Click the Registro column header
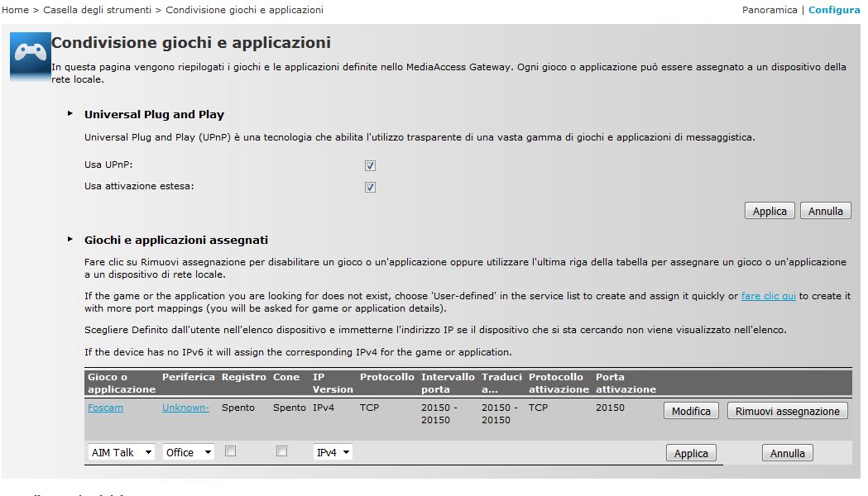The height and width of the screenshot is (496, 868). [244, 377]
